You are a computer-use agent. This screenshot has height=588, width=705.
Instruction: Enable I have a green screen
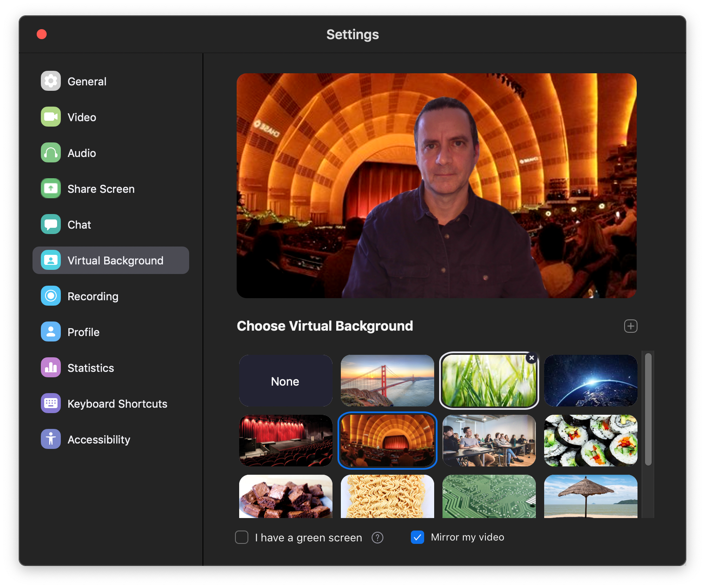pos(242,537)
